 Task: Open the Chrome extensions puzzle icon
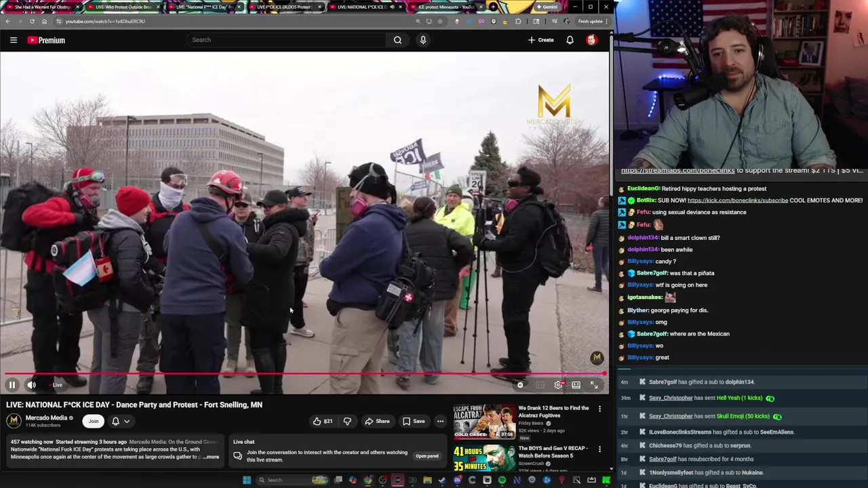coord(519,21)
